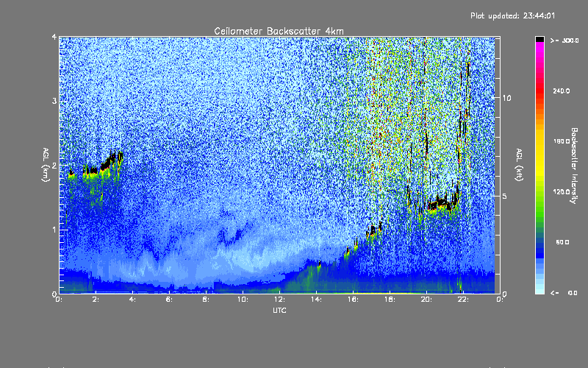Click the '10' tick on kft axis
588x368 pixels.
click(x=506, y=98)
